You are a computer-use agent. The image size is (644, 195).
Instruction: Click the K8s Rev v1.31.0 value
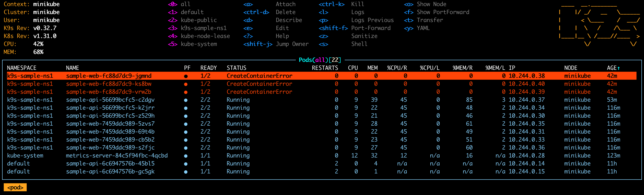(45, 36)
